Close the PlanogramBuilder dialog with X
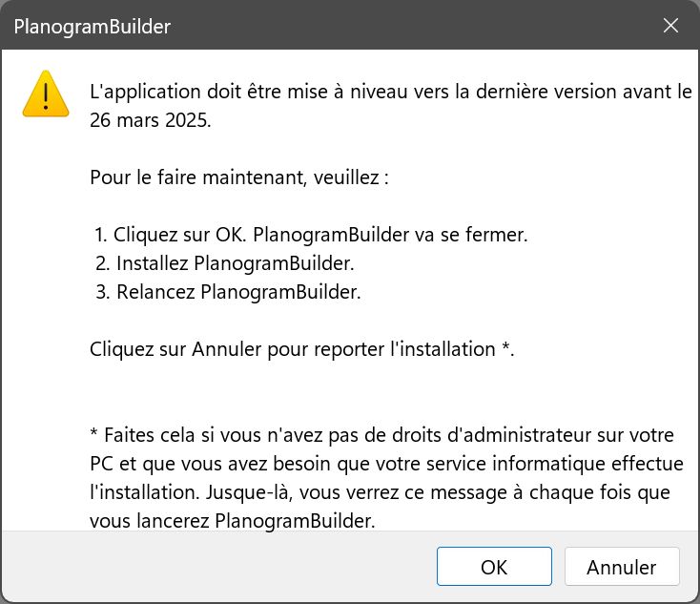The image size is (700, 604). pos(670,26)
